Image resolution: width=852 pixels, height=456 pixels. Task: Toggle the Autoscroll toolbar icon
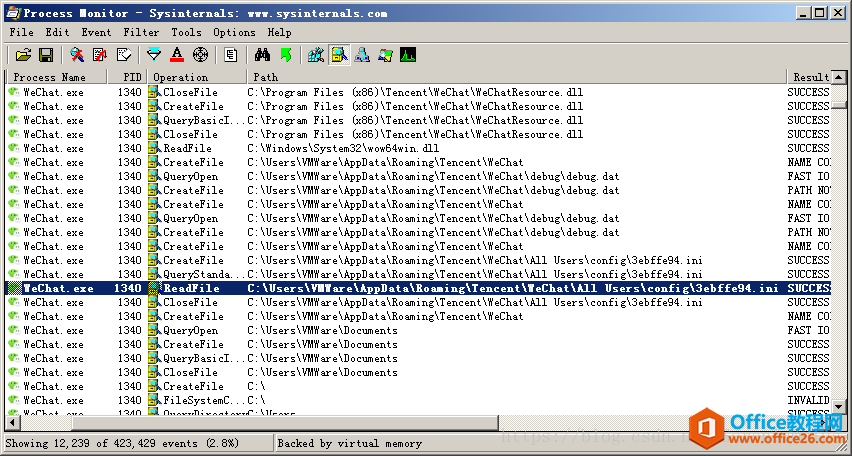tap(100, 54)
